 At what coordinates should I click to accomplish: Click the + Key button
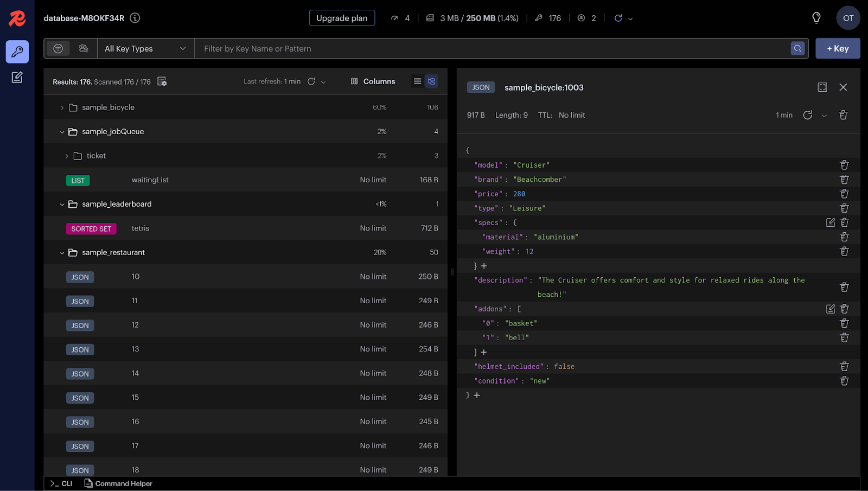point(838,48)
